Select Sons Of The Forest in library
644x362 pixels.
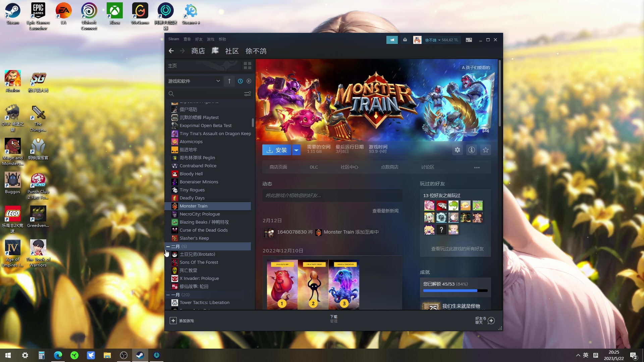(x=208, y=262)
